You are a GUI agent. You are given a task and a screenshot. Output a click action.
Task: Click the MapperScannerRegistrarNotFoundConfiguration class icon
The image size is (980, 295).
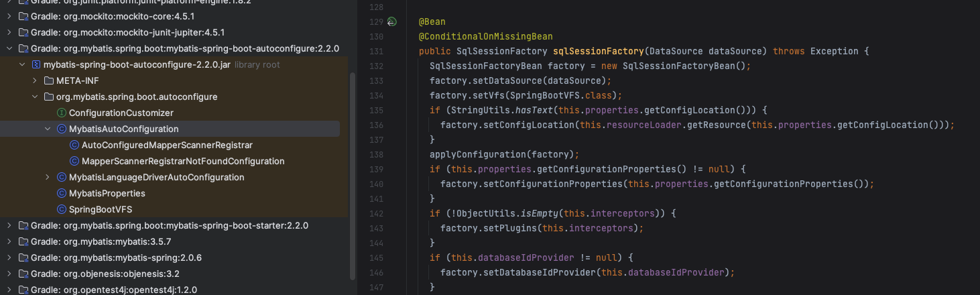[x=74, y=161]
